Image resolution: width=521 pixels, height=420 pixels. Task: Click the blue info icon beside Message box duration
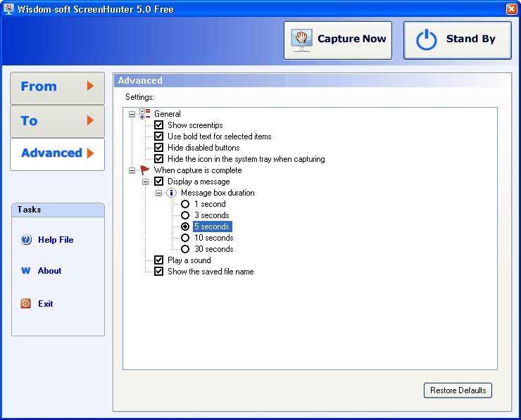coord(171,193)
